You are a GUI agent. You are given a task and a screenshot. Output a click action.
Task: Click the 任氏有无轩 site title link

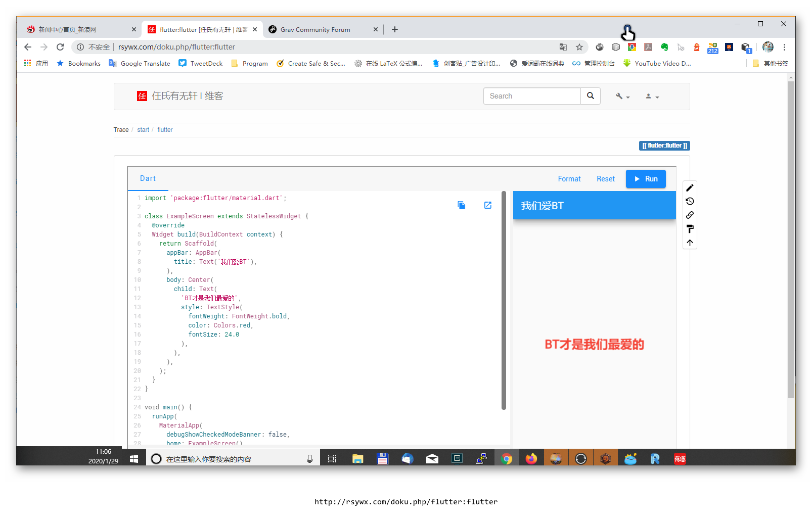click(181, 96)
